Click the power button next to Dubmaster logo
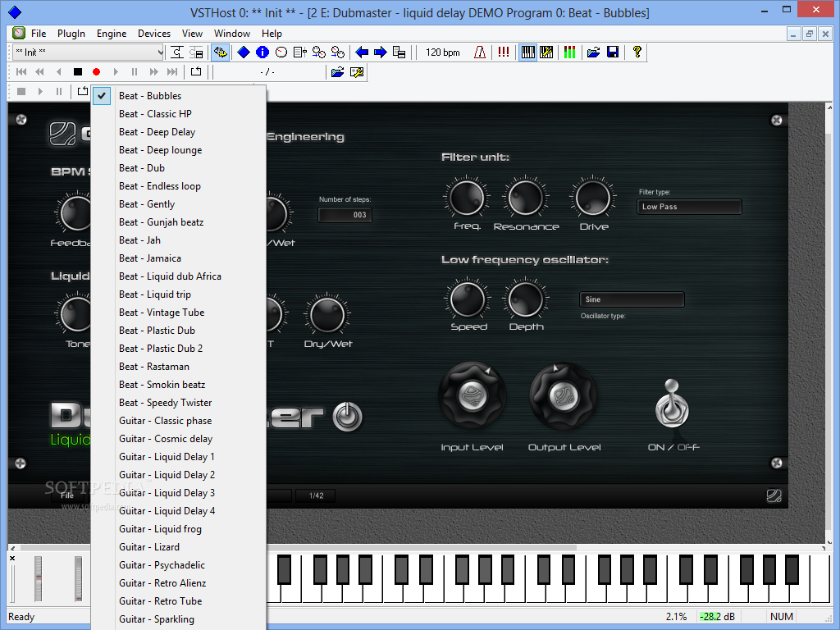The width and height of the screenshot is (840, 630). pos(347,417)
